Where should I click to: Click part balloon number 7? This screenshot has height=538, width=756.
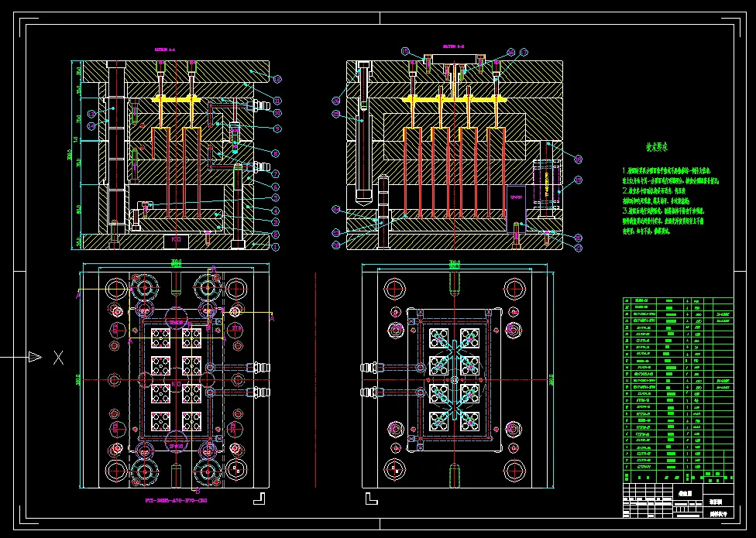point(275,174)
